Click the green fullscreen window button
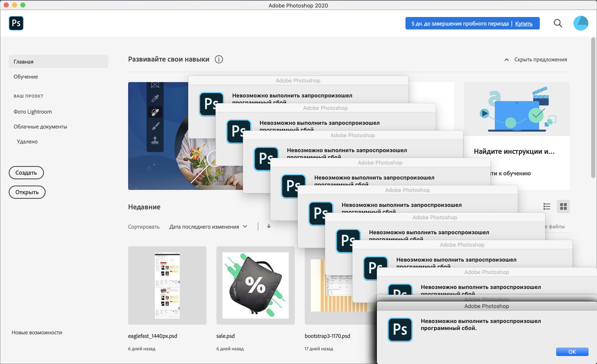This screenshot has height=364, width=597. pyautogui.click(x=23, y=5)
